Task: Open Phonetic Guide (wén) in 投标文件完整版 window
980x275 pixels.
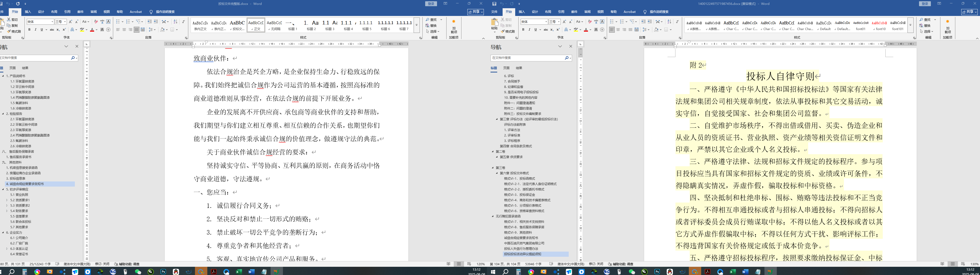Action: click(102, 22)
